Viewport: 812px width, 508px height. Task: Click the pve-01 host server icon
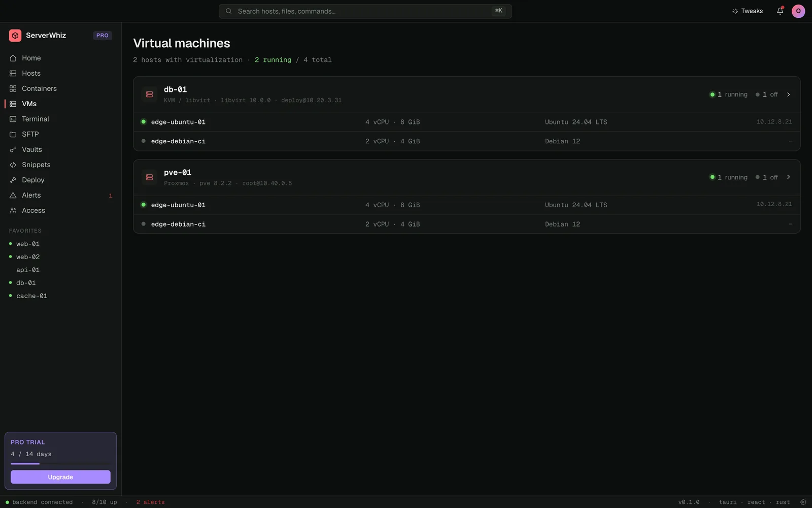149,177
